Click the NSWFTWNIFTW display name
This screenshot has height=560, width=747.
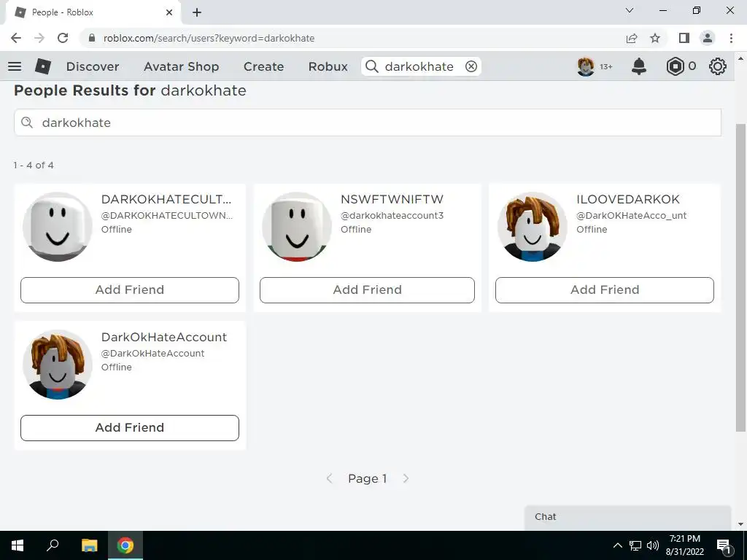tap(392, 200)
